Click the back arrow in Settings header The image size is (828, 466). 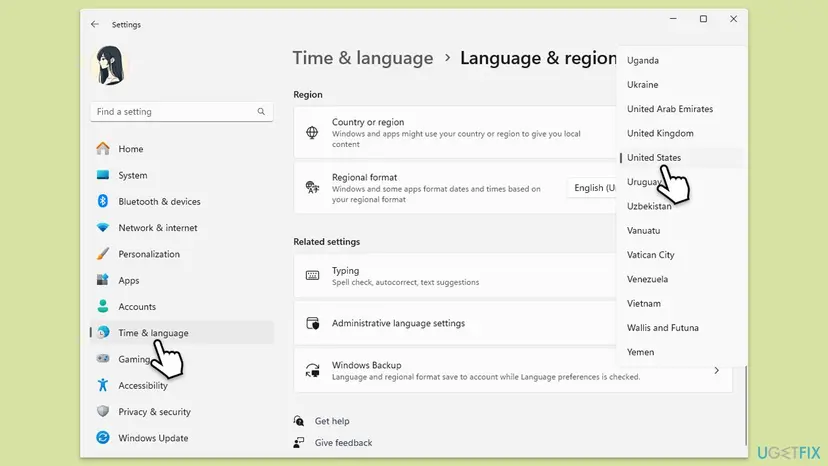click(95, 24)
